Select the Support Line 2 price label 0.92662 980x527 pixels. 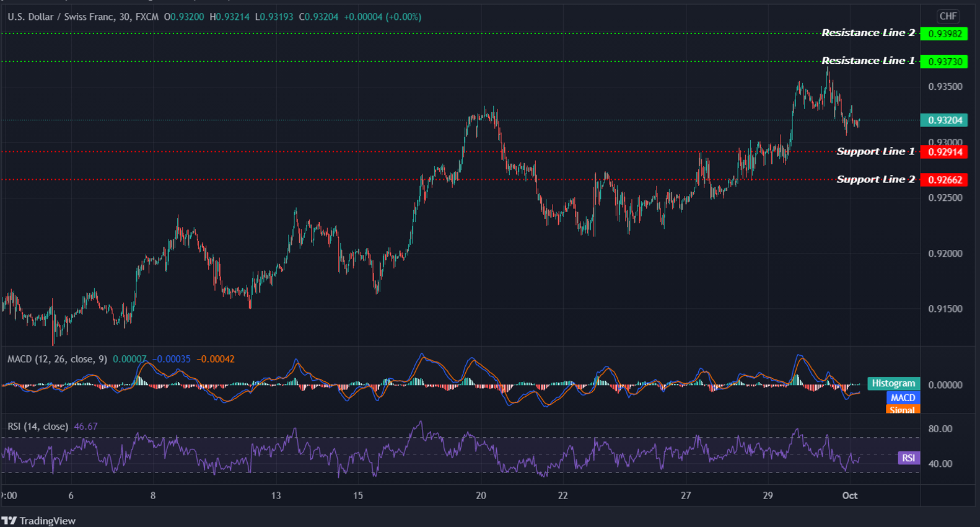click(x=944, y=180)
